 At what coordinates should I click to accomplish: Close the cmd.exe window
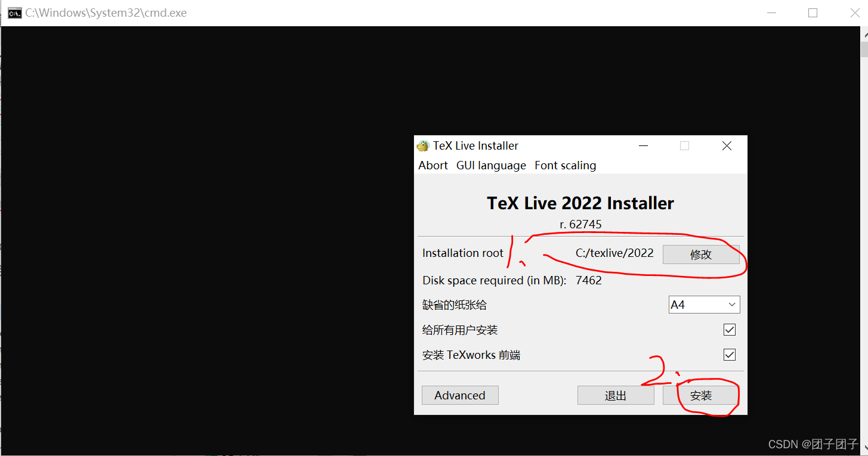854,13
